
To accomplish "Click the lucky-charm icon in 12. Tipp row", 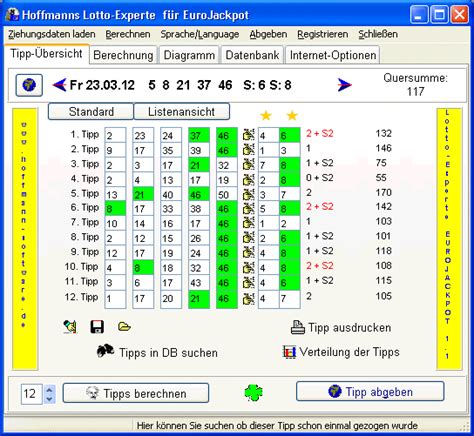I will pos(248,298).
